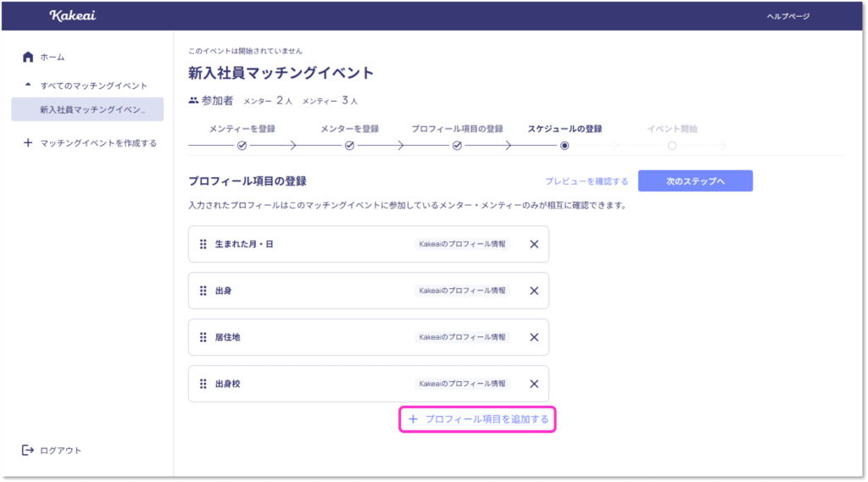Open ヘルプページ in the top bar

tap(787, 16)
